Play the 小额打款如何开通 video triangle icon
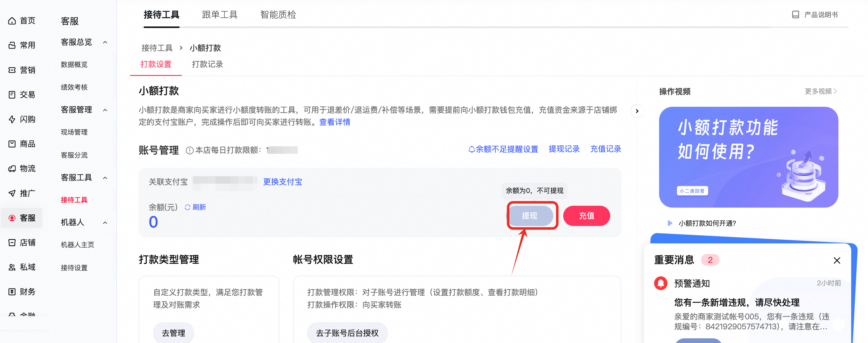This screenshot has height=343, width=868. 670,223
